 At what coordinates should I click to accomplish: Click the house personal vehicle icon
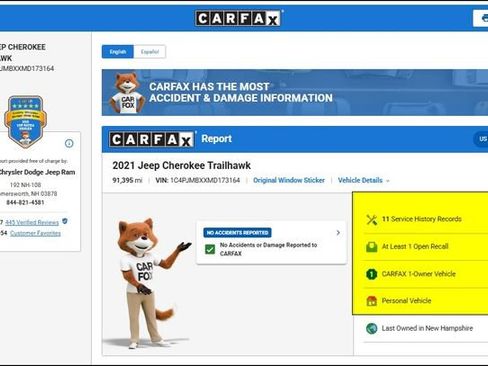[372, 301]
